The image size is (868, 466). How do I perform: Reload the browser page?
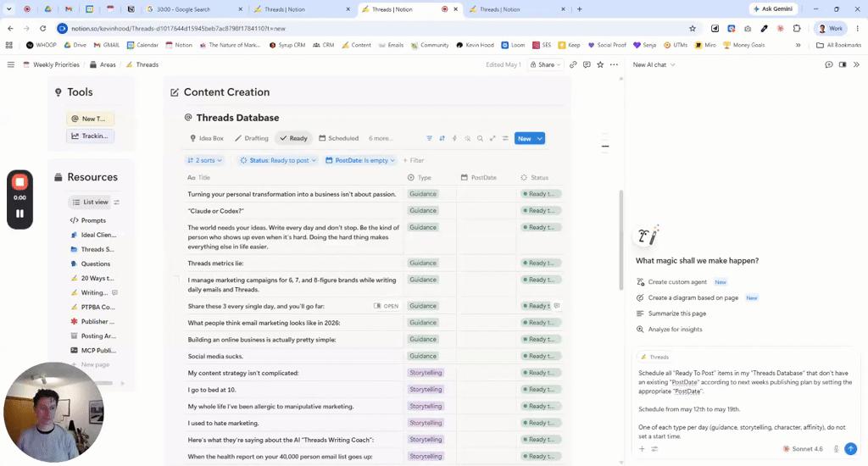click(42, 28)
